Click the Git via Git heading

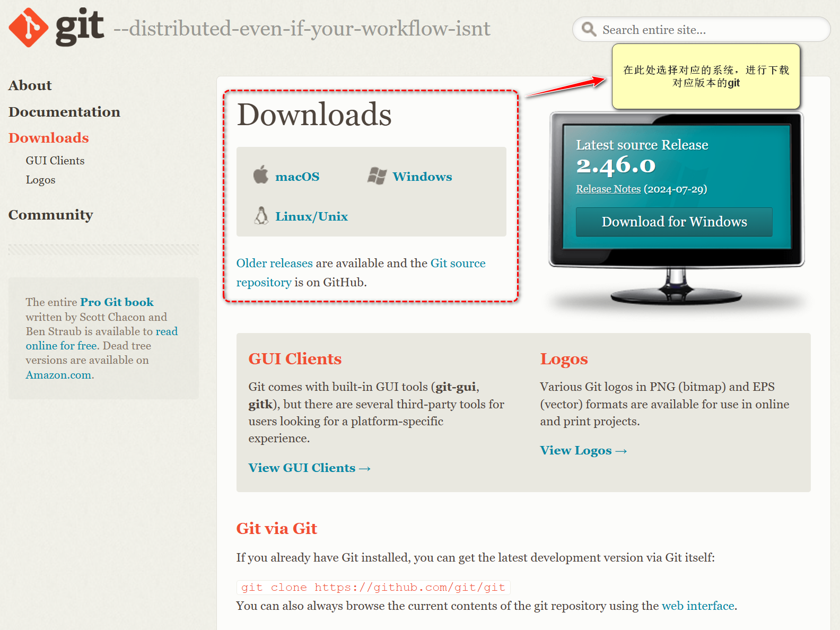pos(277,529)
